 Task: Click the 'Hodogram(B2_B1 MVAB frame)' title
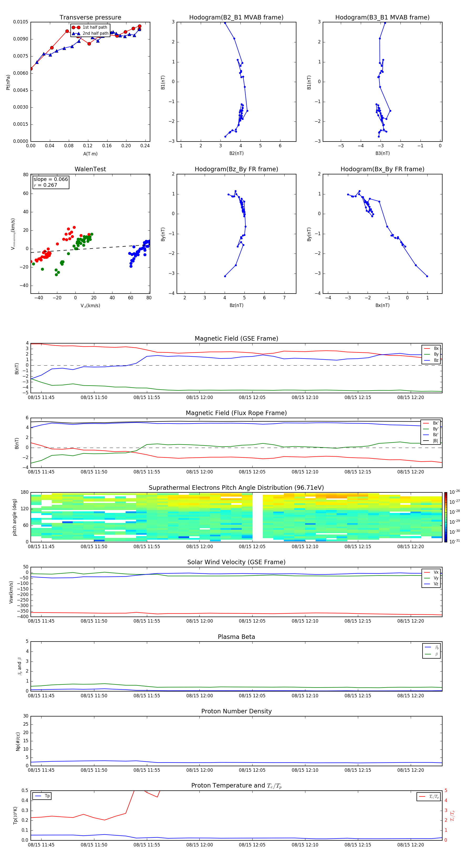click(x=236, y=18)
